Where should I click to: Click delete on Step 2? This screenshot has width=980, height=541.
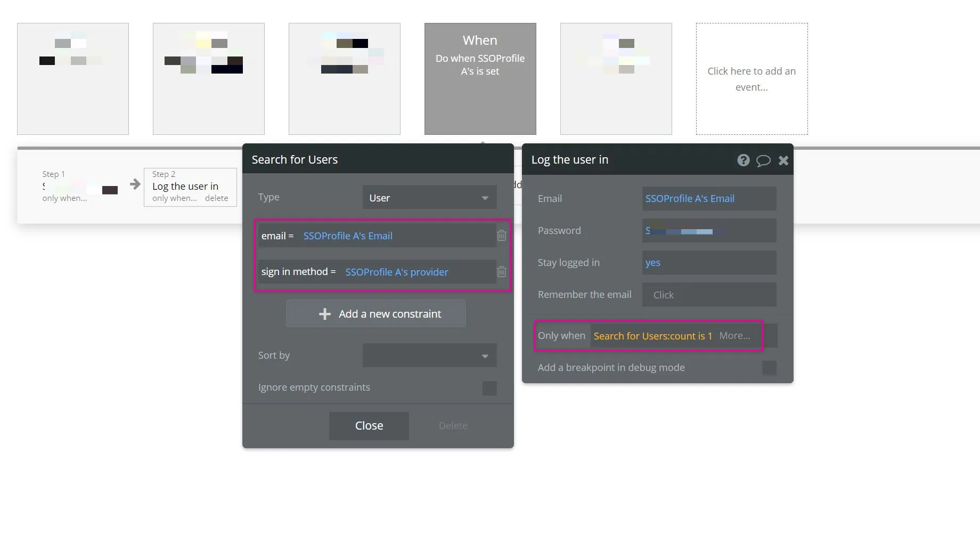[216, 198]
